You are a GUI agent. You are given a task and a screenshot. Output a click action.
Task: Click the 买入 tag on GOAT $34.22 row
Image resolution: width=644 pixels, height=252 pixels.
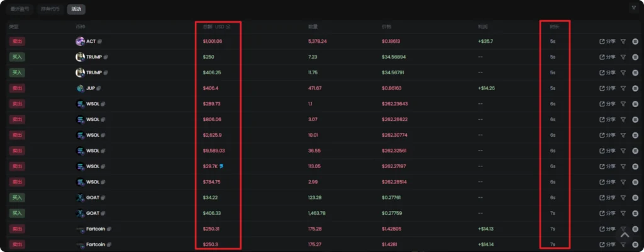(x=17, y=198)
